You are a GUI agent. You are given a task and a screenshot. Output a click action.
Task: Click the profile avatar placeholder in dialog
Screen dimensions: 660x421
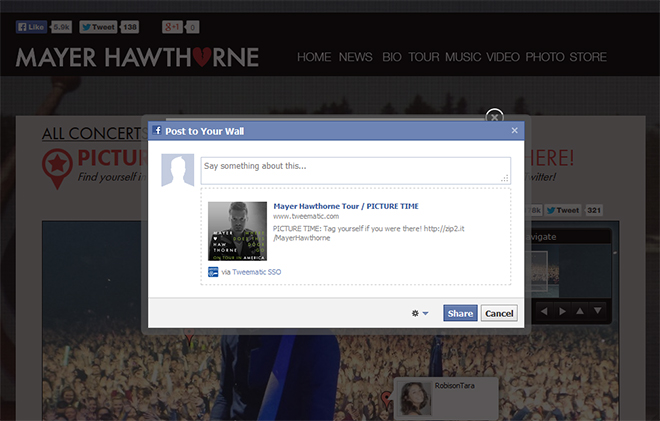pos(178,170)
